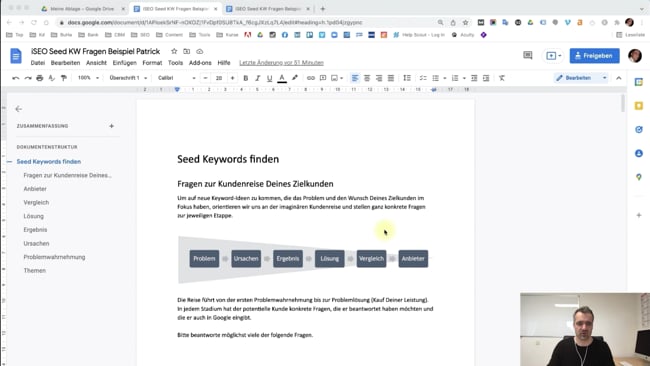
Task: Add summary with plus icon
Action: 111,126
